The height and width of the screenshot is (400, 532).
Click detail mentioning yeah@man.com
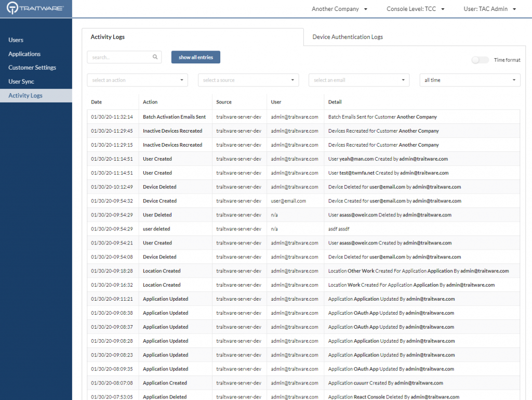[x=388, y=159]
